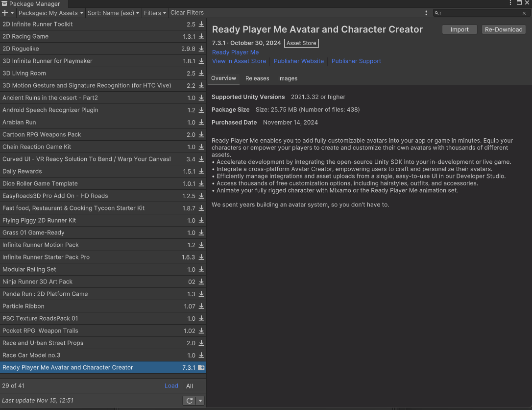Click download icon for Panda Run 2D Platform Game

(x=201, y=294)
